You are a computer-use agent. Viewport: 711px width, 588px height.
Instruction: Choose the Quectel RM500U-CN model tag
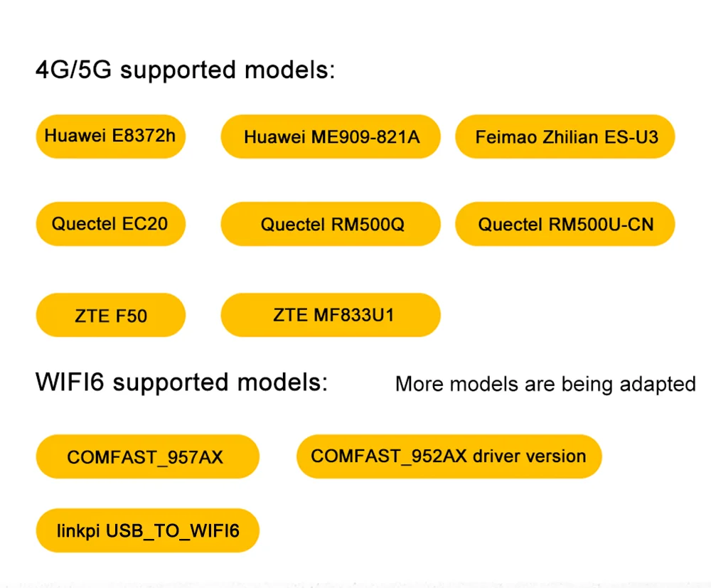coord(565,225)
